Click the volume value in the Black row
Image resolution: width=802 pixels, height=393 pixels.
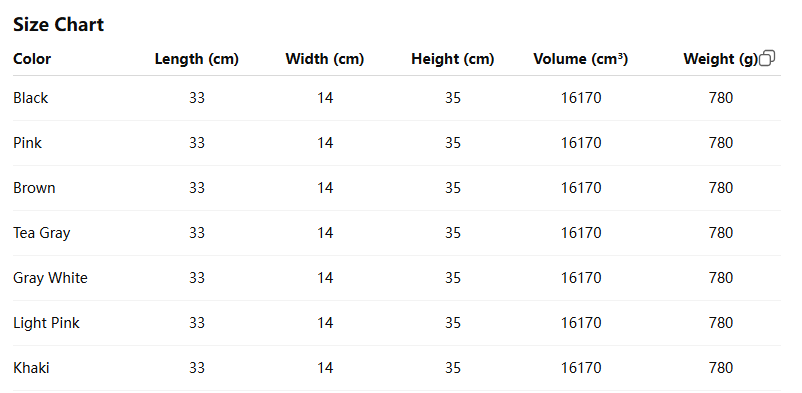(581, 98)
